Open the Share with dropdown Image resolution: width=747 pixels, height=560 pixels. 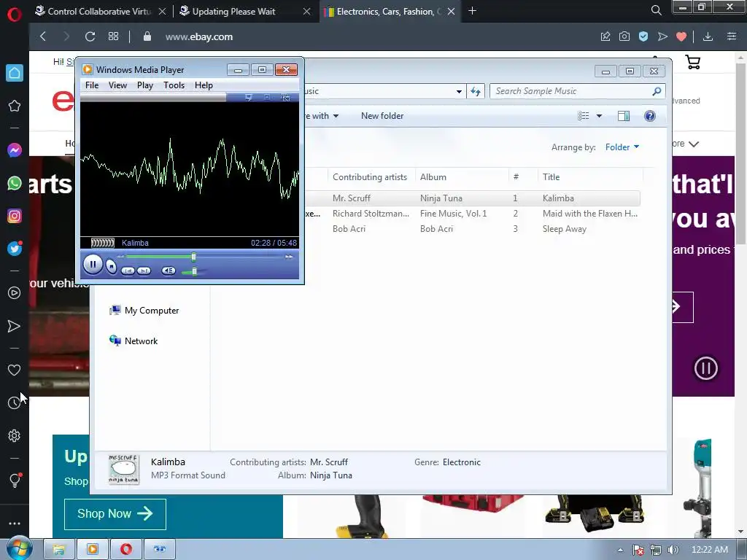(322, 116)
